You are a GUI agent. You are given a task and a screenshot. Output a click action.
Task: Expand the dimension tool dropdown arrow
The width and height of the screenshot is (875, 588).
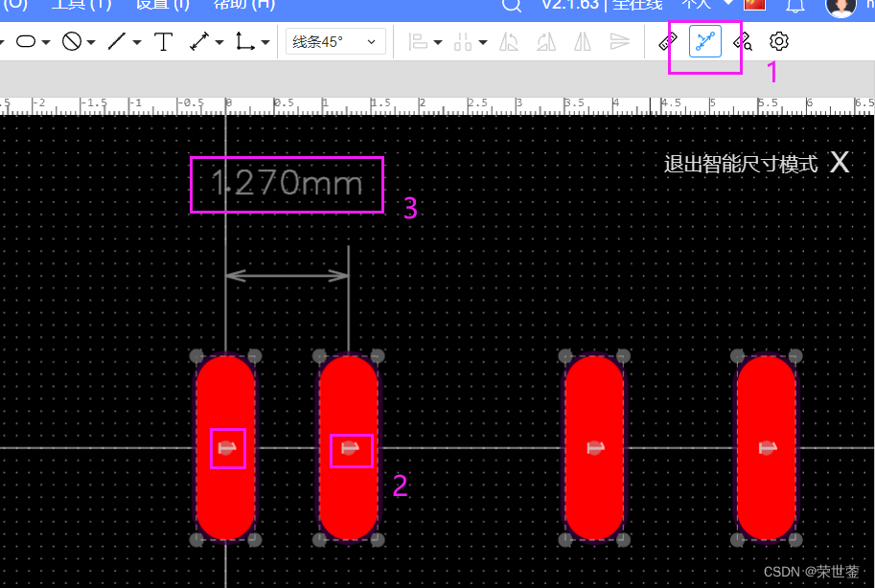(x=219, y=42)
